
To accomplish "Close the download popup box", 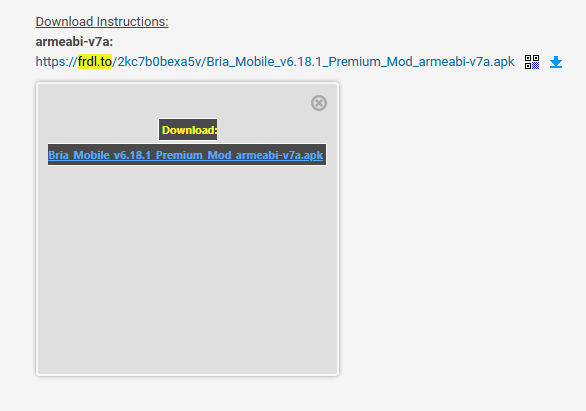I will click(319, 103).
